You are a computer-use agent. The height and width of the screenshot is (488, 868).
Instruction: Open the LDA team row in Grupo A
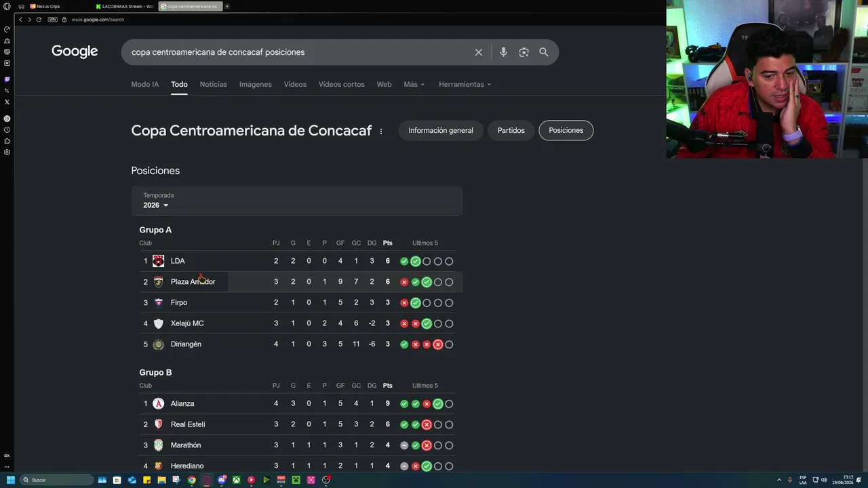tap(297, 261)
